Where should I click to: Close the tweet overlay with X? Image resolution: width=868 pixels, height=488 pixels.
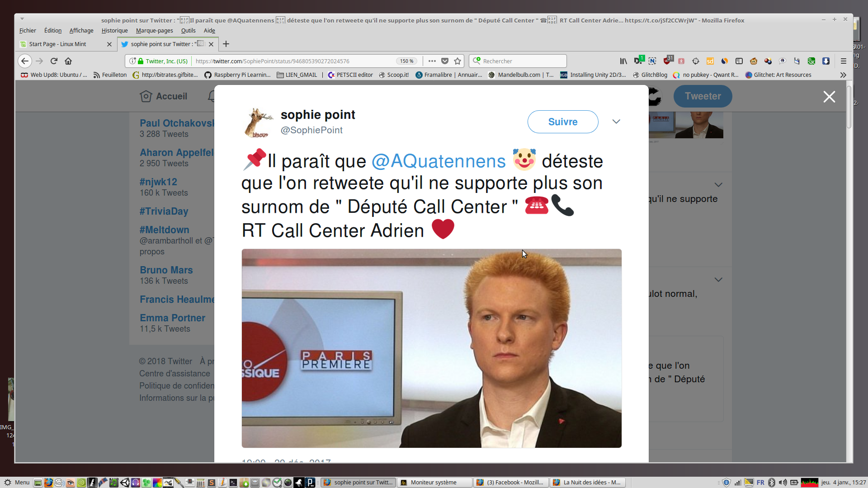(829, 97)
